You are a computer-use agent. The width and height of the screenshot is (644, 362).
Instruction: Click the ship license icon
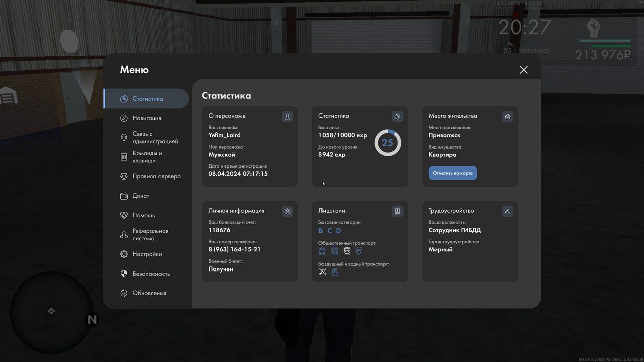[x=335, y=272]
